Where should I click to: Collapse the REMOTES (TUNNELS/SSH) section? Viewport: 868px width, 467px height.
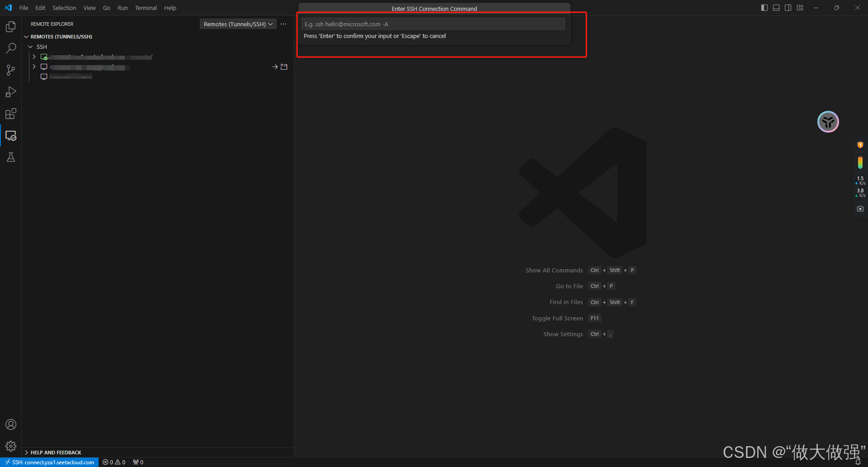[26, 37]
